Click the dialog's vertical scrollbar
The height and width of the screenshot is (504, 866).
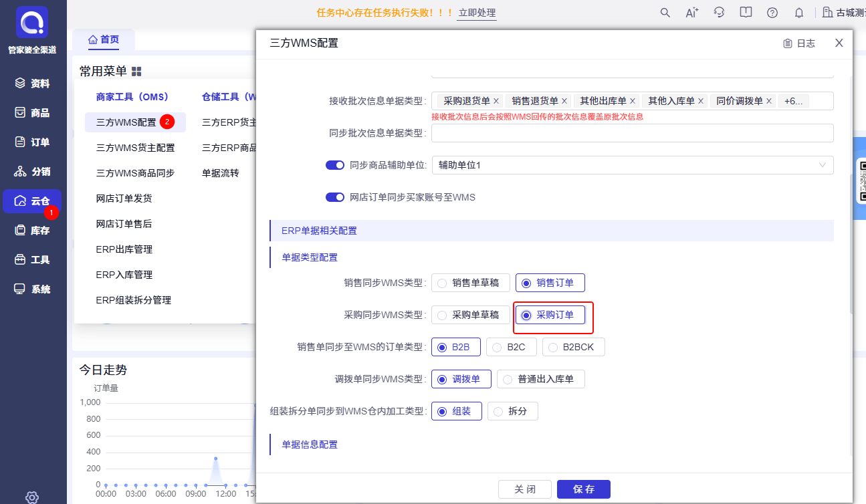(x=851, y=244)
